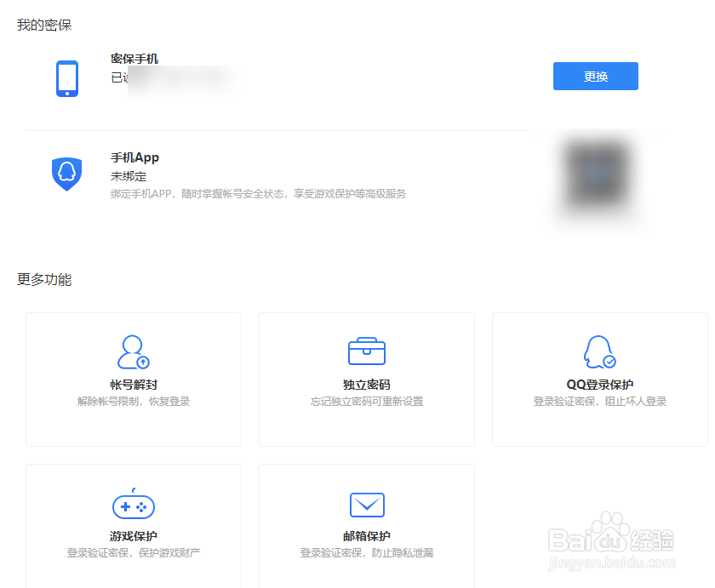Open the 独立密码 card

point(366,379)
